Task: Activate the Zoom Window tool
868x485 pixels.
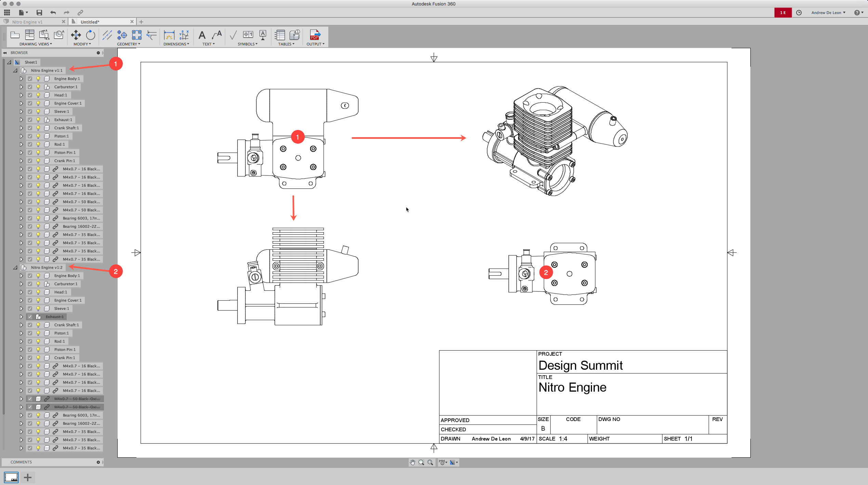Action: coord(421,462)
